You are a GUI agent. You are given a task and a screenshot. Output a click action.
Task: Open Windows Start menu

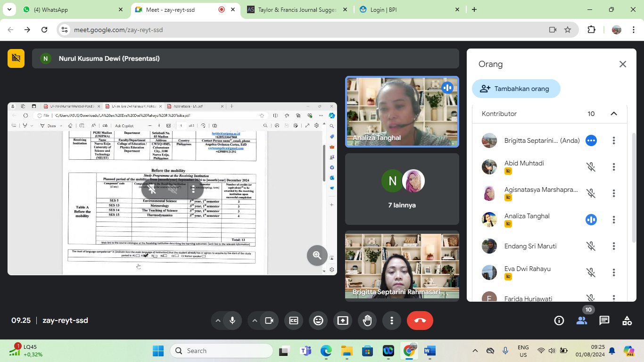coord(158,351)
